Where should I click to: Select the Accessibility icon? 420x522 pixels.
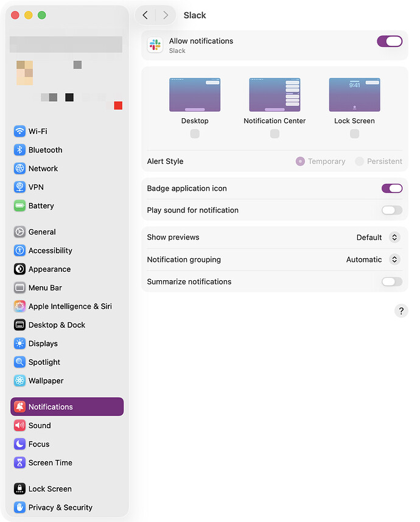[x=19, y=251]
